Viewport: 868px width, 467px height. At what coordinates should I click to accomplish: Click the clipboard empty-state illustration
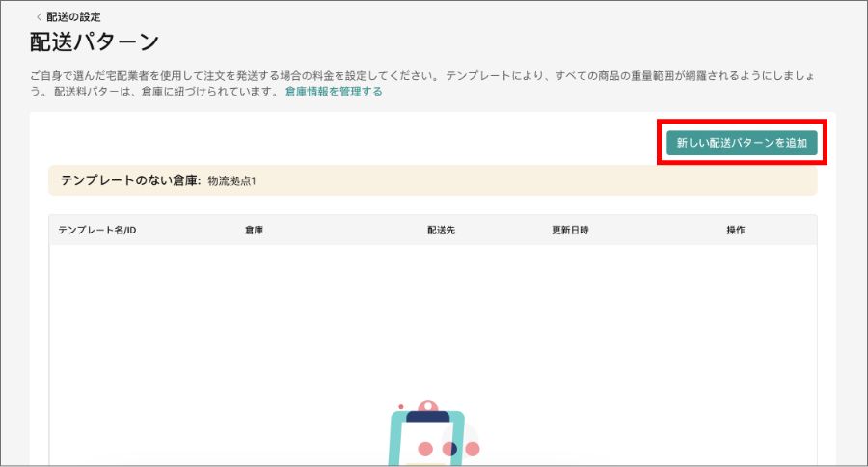(x=433, y=433)
